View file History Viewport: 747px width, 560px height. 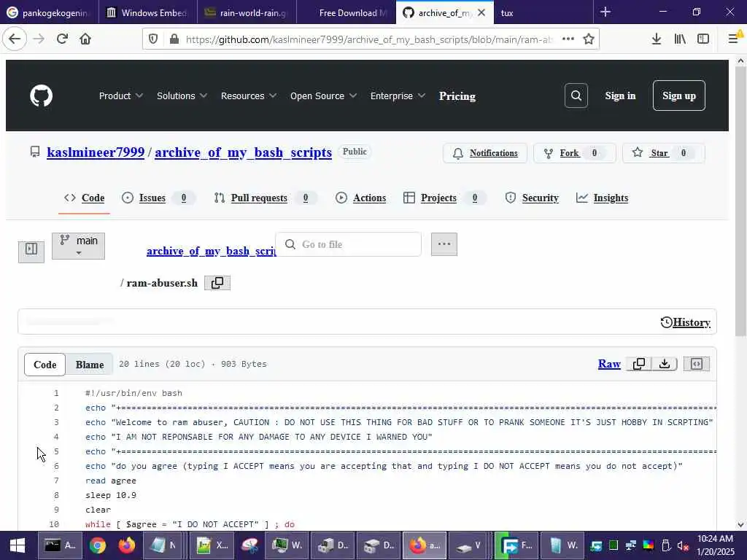[686, 322]
